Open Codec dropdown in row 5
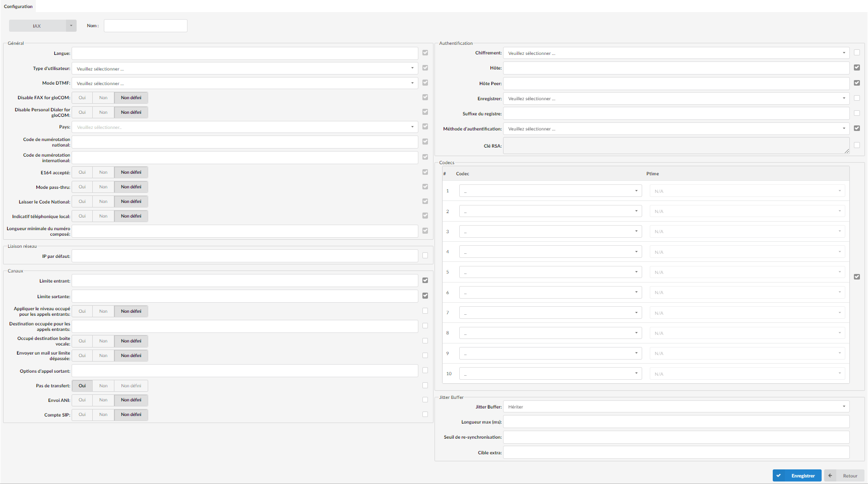 coord(550,272)
